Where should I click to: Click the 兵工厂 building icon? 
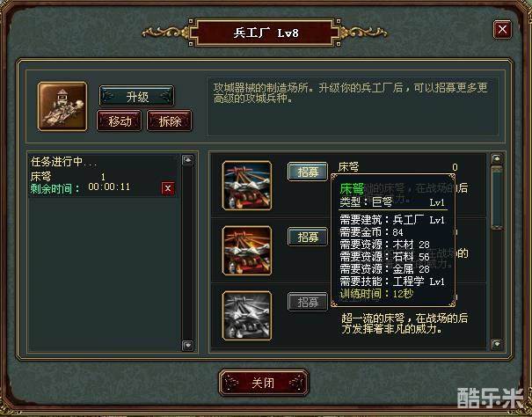(x=62, y=106)
